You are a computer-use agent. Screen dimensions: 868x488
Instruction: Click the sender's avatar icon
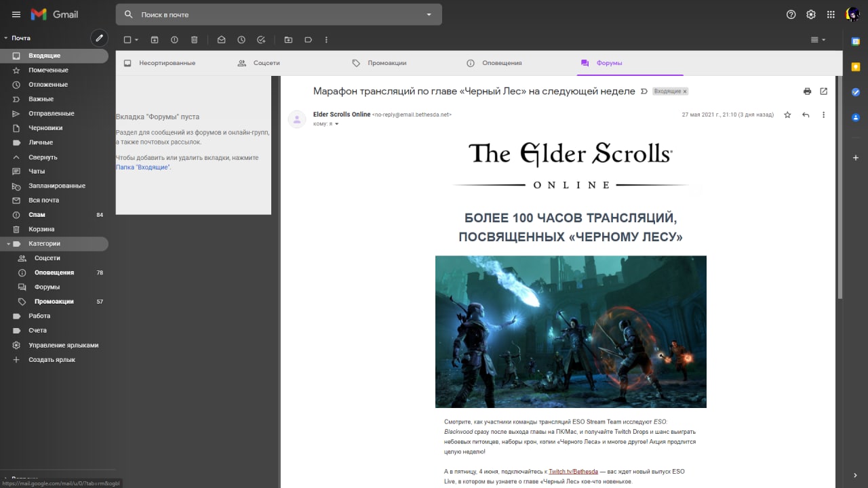pyautogui.click(x=297, y=119)
